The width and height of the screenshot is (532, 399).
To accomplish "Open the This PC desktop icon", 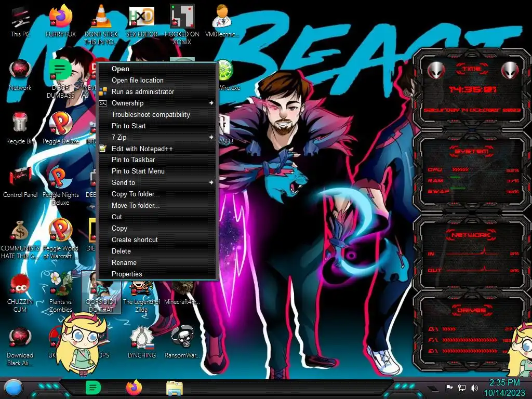I will pyautogui.click(x=20, y=21).
